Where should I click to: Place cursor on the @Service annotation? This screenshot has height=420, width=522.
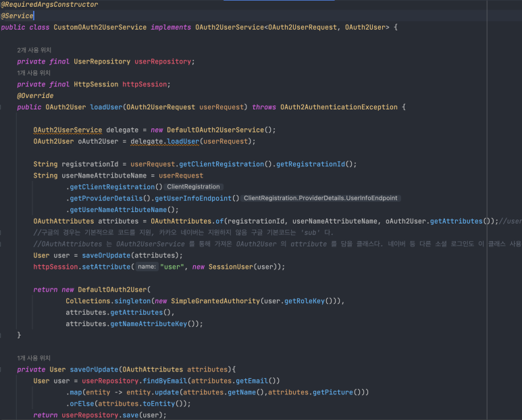click(17, 16)
